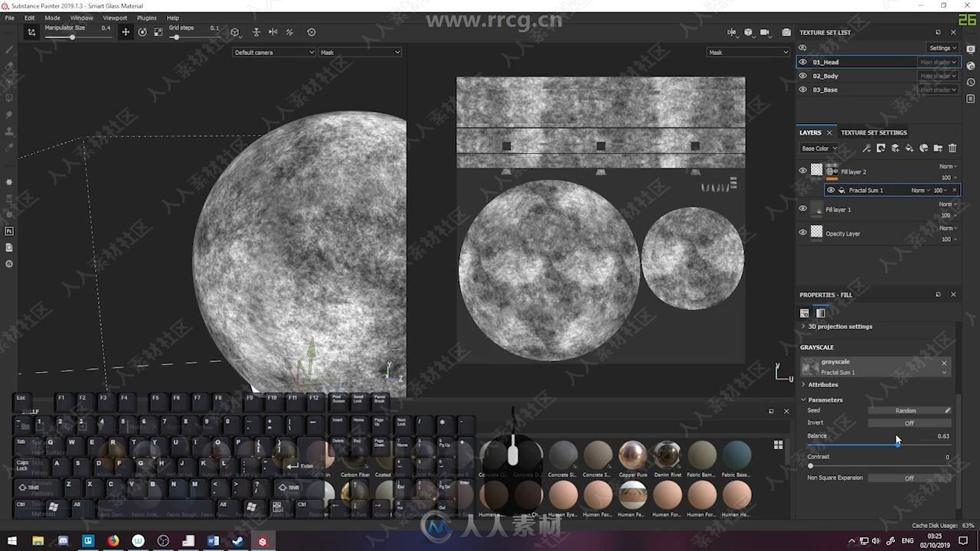Screen dimensions: 980x551
Task: Collapse the Parameters section
Action: [822, 400]
